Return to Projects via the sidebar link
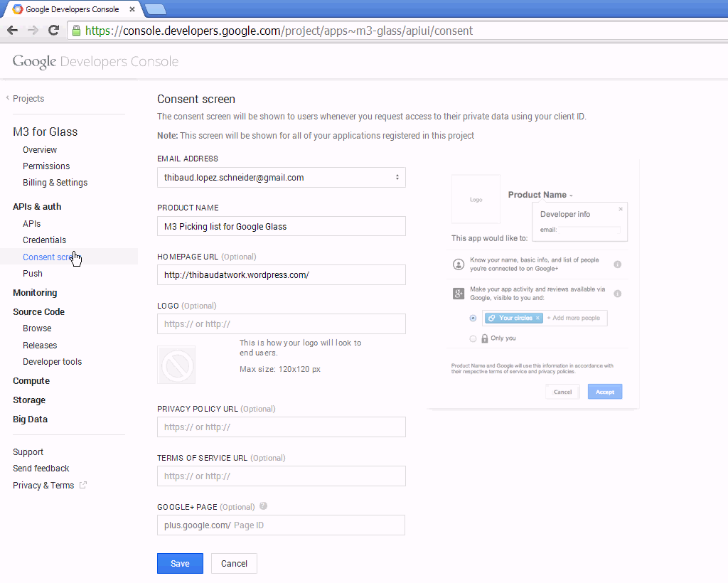Screen dimensions: 728x583 [28, 99]
